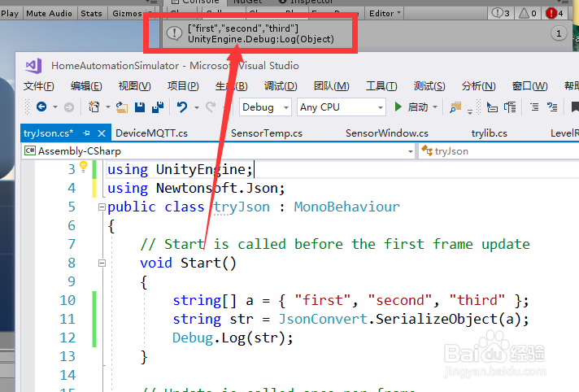Toggle warning messages count in Unity Console
This screenshot has width=579, height=392.
527,13
